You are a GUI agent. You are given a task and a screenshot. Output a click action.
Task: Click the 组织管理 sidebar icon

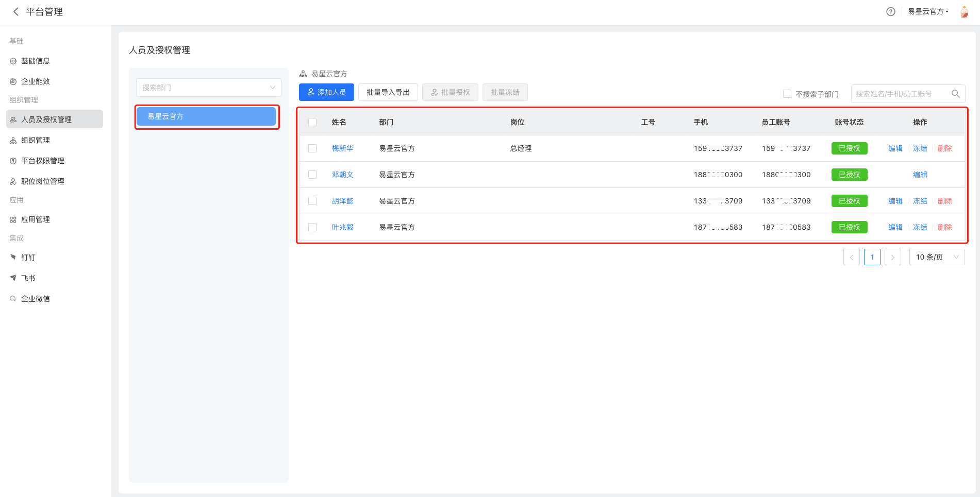point(13,140)
